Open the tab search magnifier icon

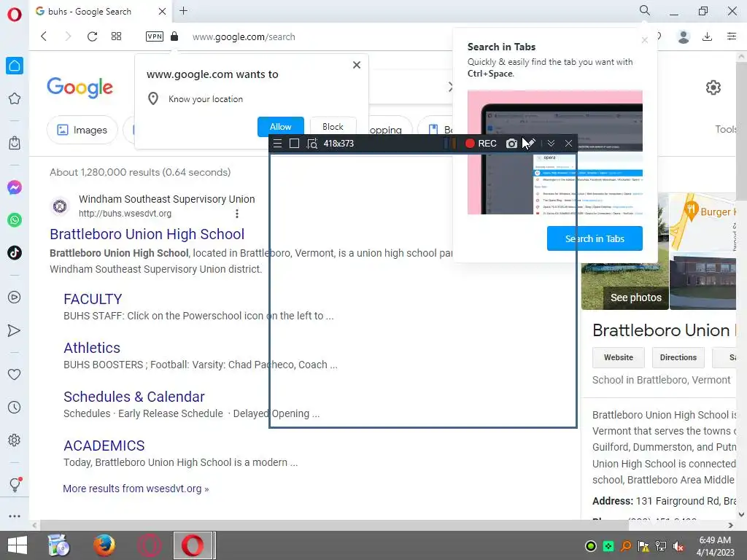coord(645,10)
